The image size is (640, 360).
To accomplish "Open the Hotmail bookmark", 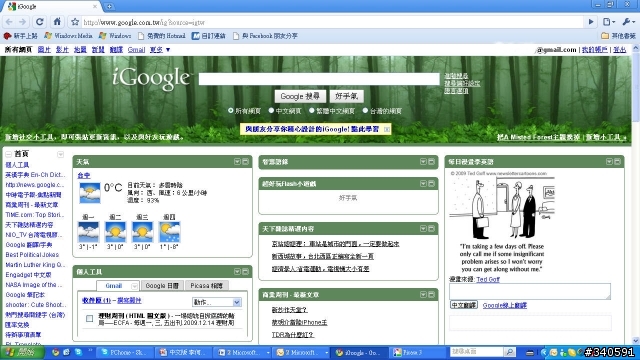I will [162, 36].
